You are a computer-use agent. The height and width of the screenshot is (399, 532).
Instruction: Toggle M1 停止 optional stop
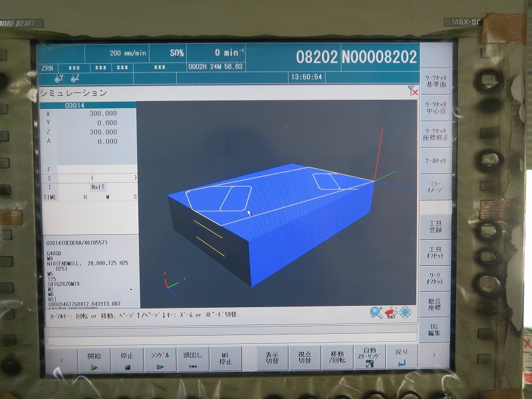point(225,359)
